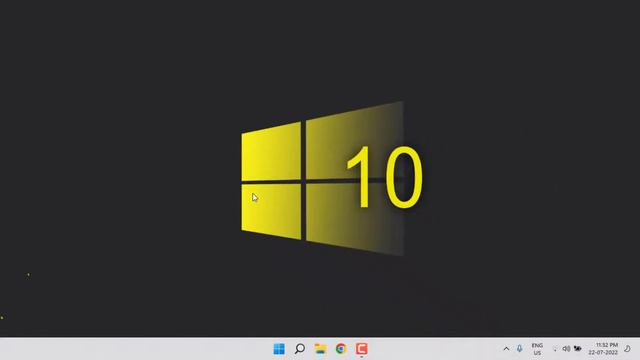Open clock showing 11:52 PM
Image resolution: width=640 pixels, height=360 pixels.
(603, 349)
